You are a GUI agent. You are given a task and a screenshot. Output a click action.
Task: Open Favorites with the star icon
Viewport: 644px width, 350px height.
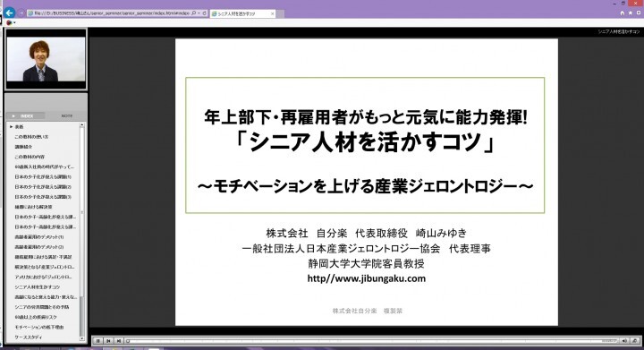[631, 13]
